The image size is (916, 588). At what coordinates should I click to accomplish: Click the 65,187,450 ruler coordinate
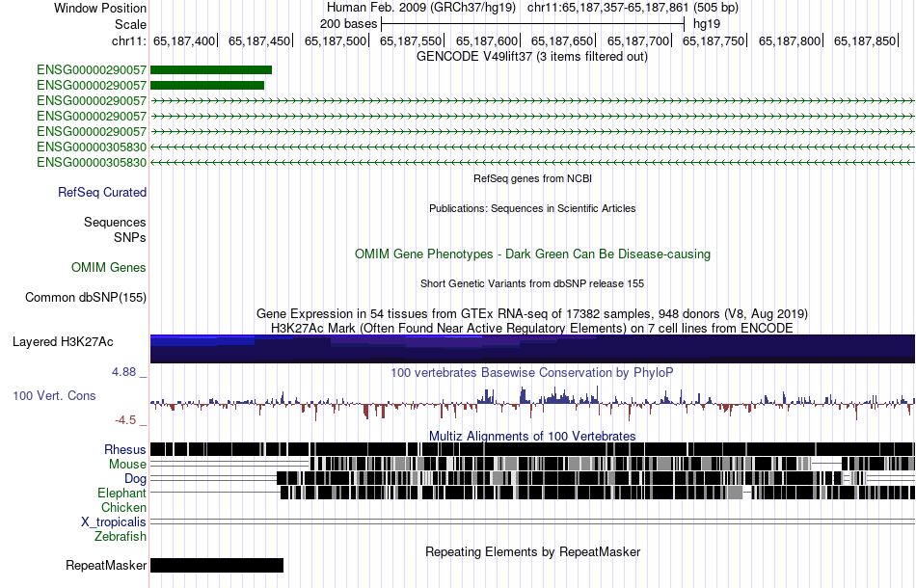click(259, 41)
